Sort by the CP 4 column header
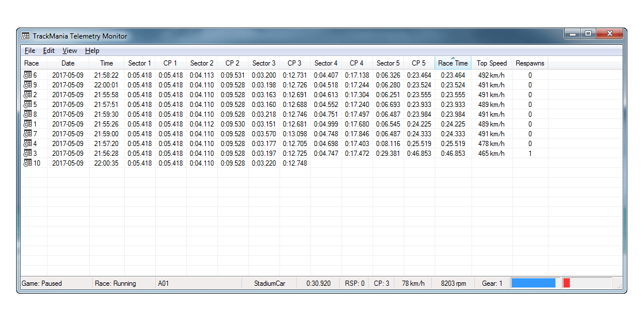Screen dimensions: 644x322 click(357, 63)
